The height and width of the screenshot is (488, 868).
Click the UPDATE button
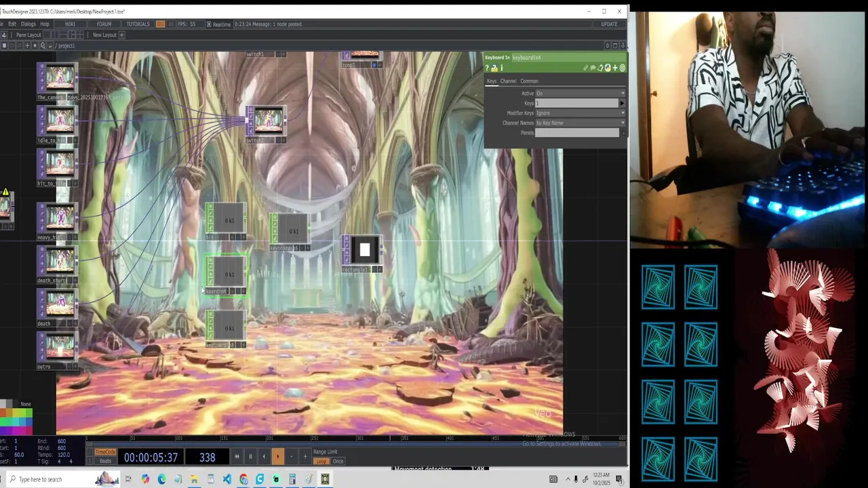pyautogui.click(x=609, y=24)
